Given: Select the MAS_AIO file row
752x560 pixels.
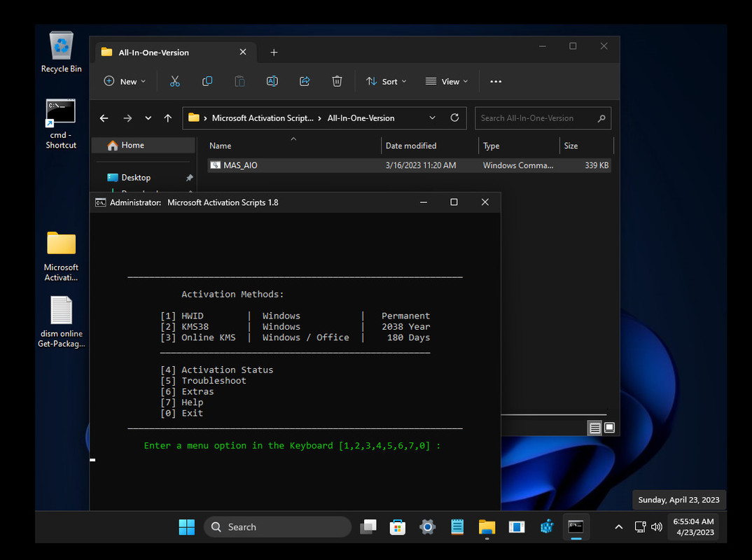Looking at the screenshot, I should click(409, 165).
